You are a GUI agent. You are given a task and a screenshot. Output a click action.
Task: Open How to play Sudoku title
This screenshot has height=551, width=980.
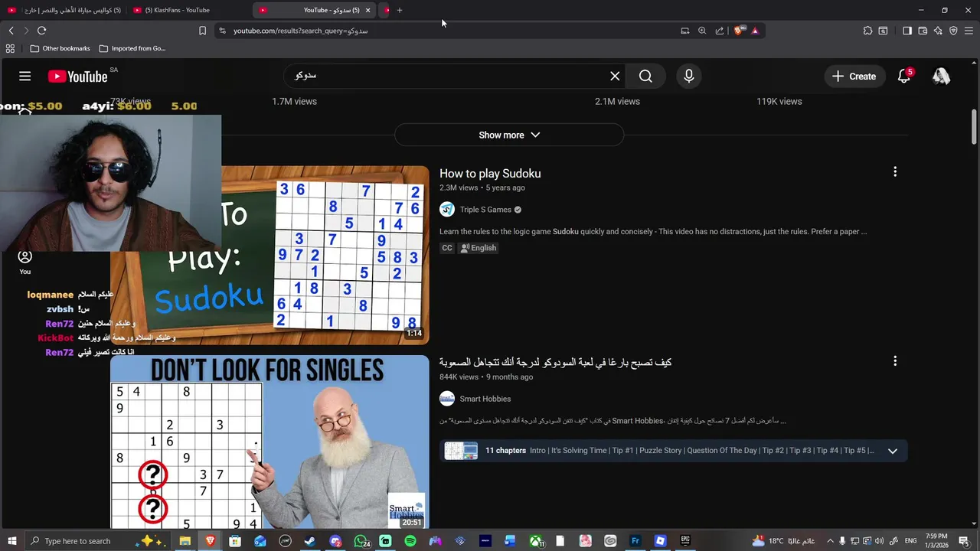pyautogui.click(x=490, y=174)
